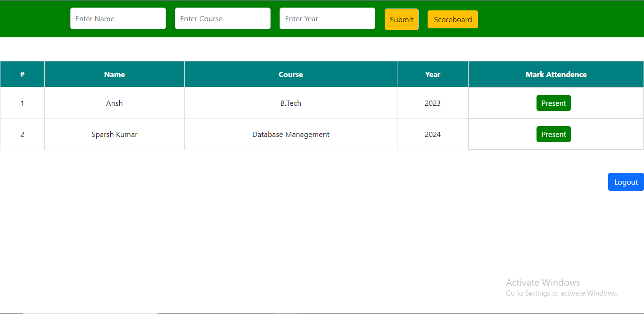This screenshot has height=314, width=644.
Task: Click the Enter Course input field
Action: (x=223, y=18)
